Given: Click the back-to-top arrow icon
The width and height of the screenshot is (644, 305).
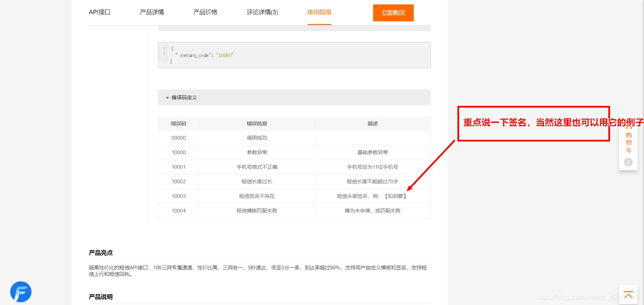Looking at the screenshot, I should pos(628,294).
